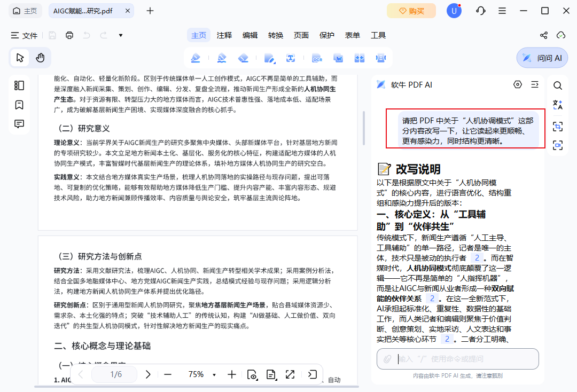Click the redo arrow
This screenshot has width=577, height=392.
click(x=104, y=35)
